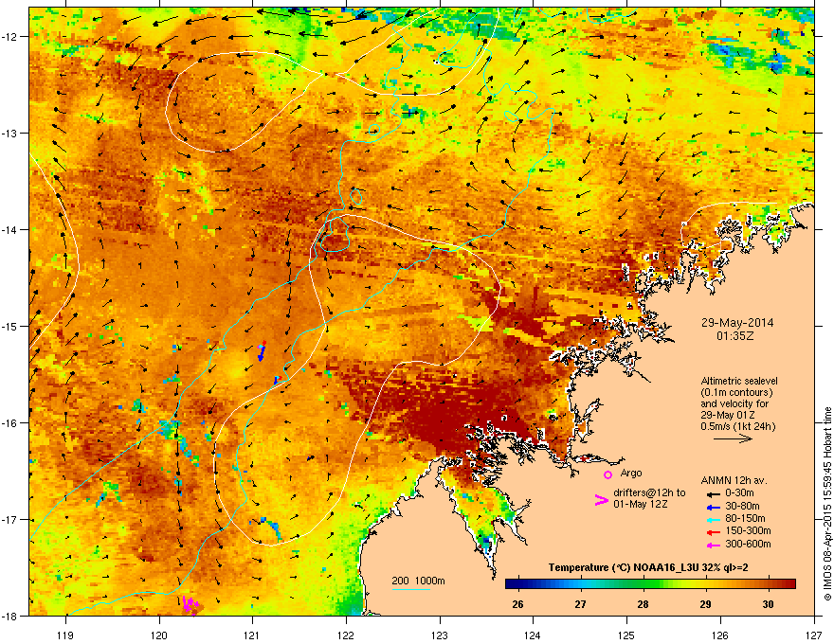Click longitude axis label 121

click(252, 635)
